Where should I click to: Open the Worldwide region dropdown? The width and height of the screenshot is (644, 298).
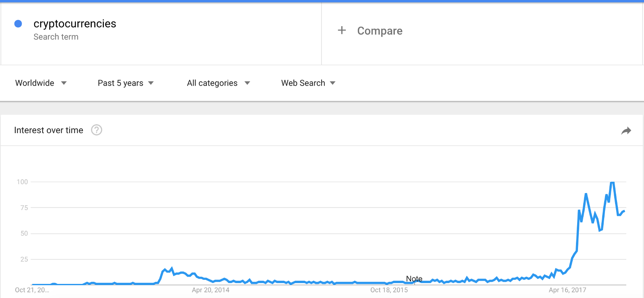click(41, 83)
